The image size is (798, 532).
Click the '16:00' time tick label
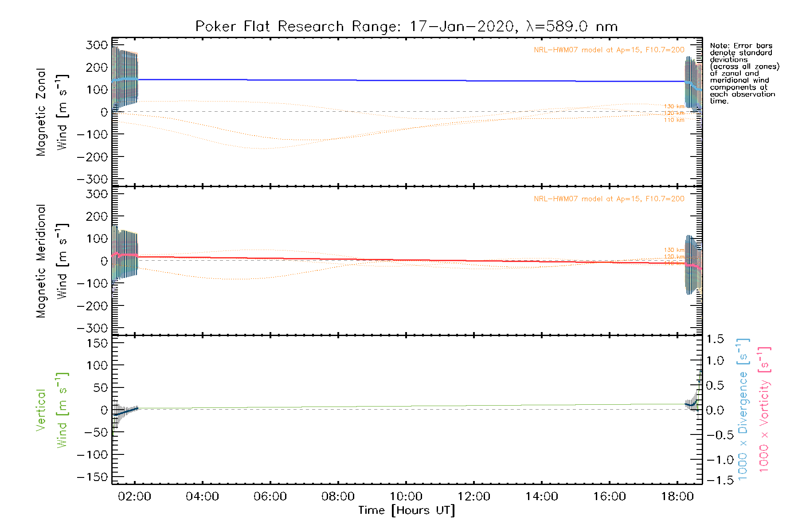point(609,497)
